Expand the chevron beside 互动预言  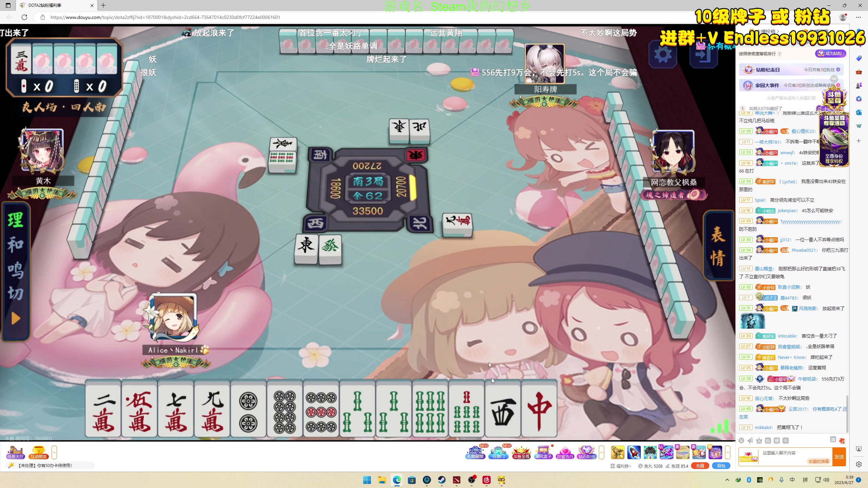54,452
